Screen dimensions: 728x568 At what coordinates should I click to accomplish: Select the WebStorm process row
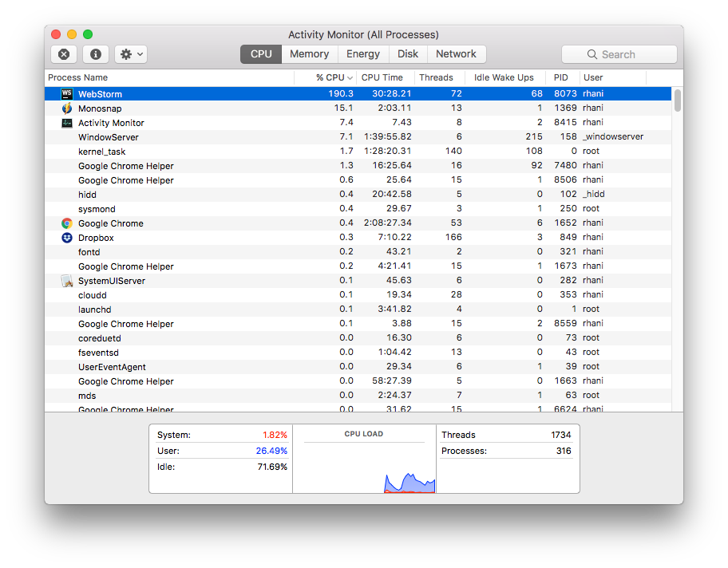(x=358, y=94)
